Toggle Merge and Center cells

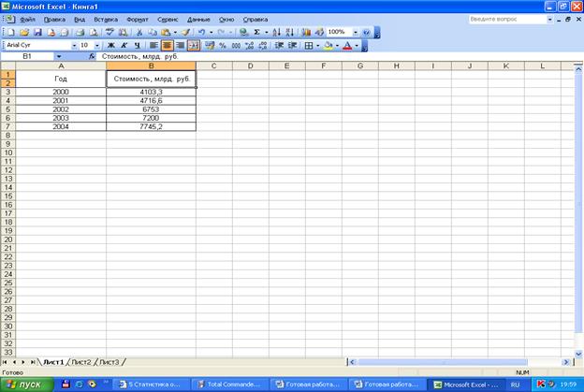click(194, 46)
